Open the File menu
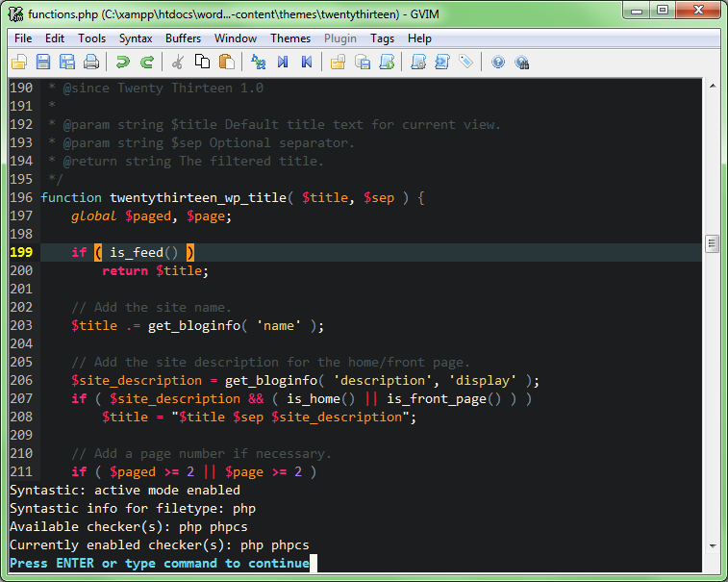The height and width of the screenshot is (582, 728). 23,38
